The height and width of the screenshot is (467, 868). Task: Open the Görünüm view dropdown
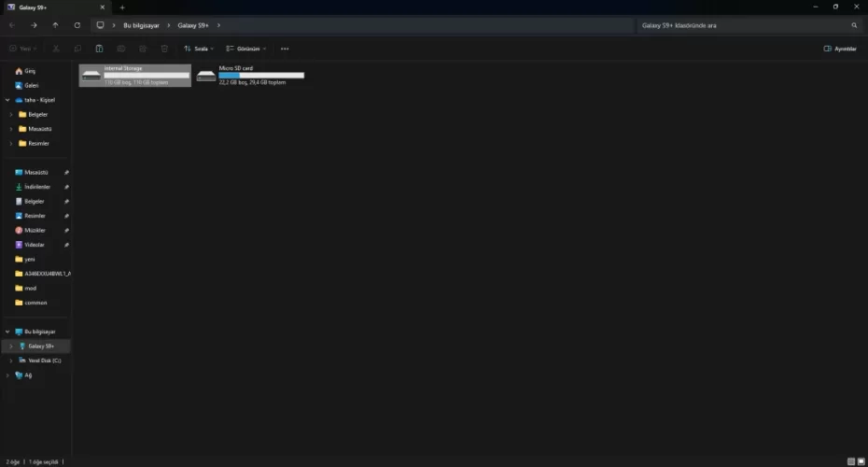246,49
